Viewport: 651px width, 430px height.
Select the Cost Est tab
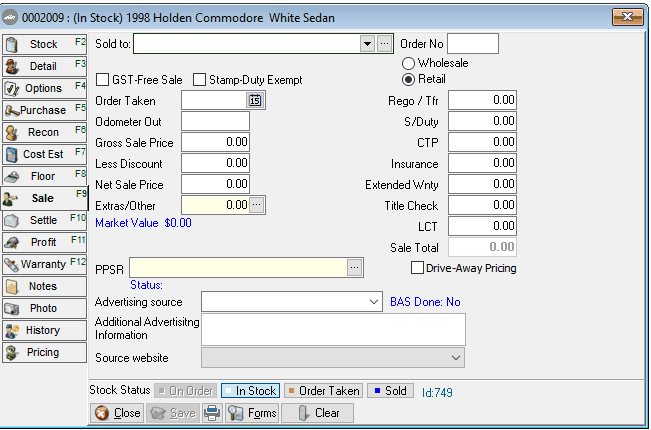[x=44, y=154]
